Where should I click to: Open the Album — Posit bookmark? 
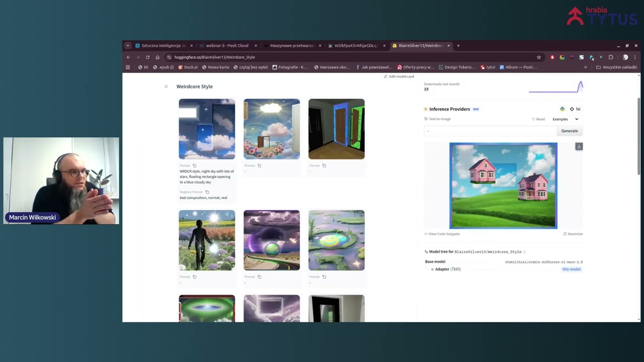(518, 67)
